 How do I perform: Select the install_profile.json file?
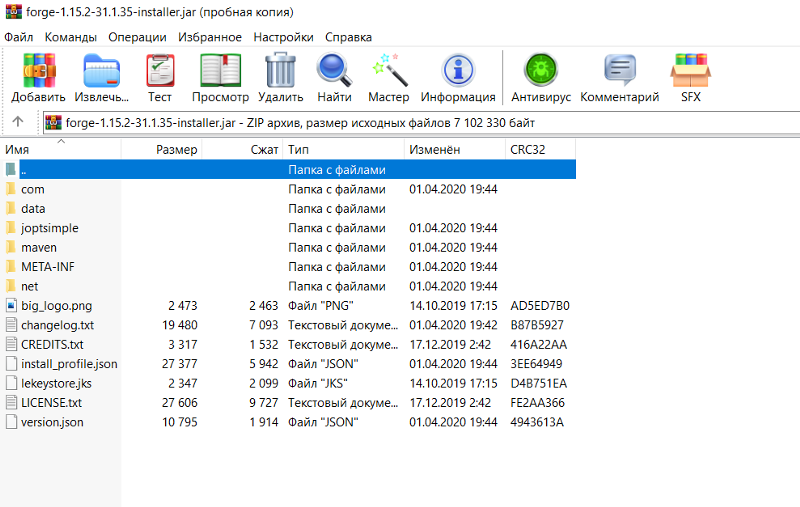click(69, 364)
